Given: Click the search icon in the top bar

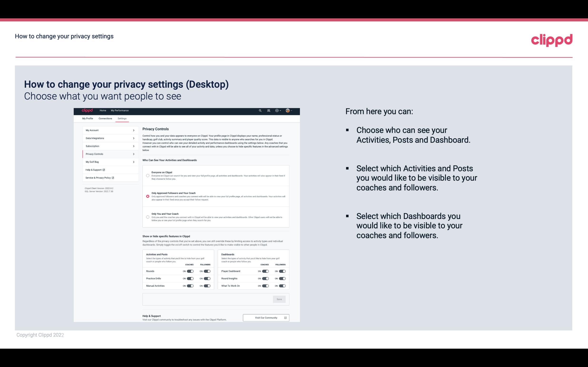Looking at the screenshot, I should (260, 111).
